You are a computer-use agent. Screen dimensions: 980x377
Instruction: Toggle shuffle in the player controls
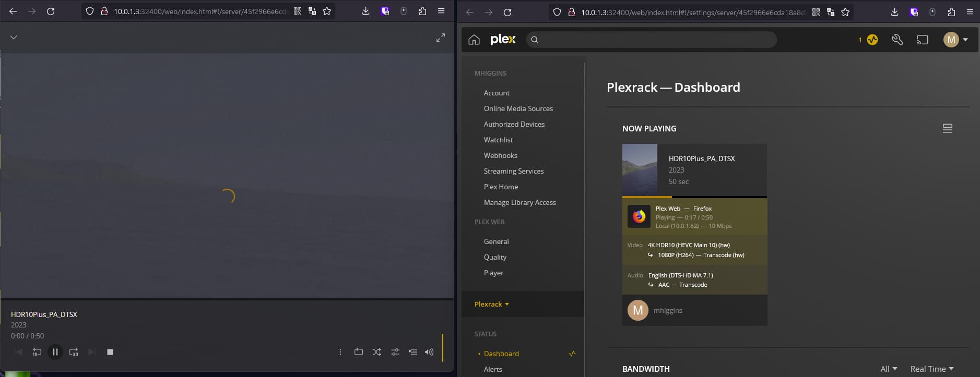click(x=377, y=352)
